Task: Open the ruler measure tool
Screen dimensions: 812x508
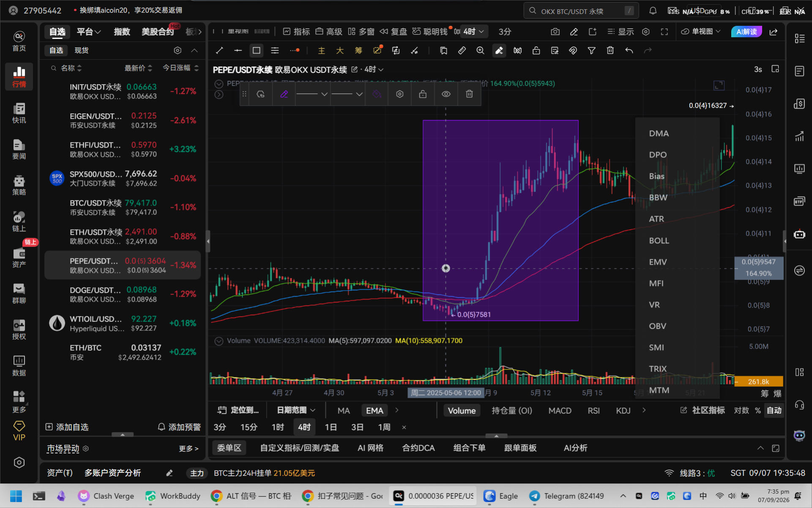Action: pyautogui.click(x=462, y=51)
